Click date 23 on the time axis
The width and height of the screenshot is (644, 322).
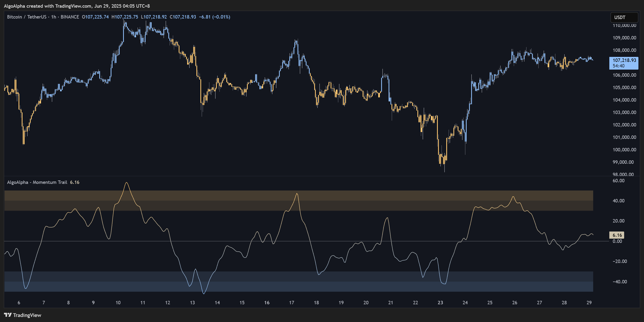click(x=440, y=303)
